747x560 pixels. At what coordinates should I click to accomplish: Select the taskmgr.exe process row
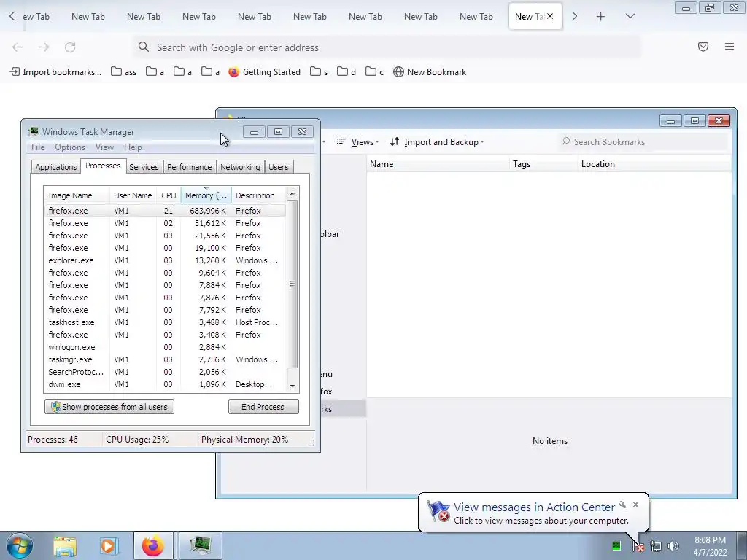point(166,359)
